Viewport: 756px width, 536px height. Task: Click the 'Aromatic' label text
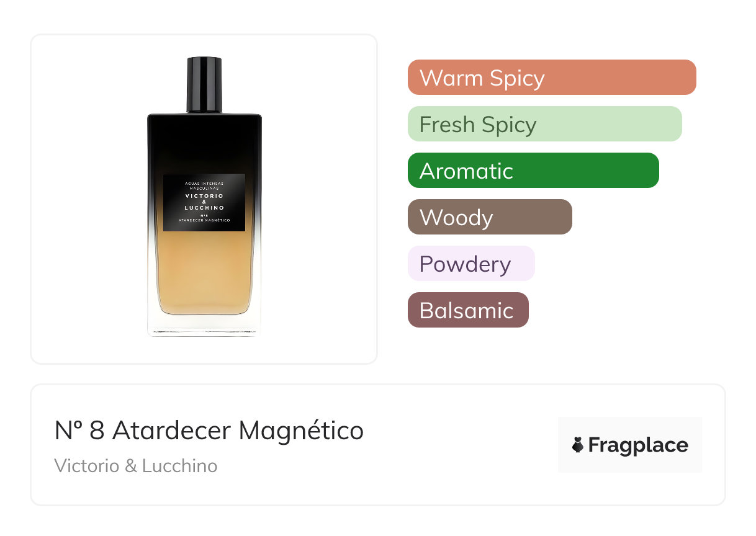467,171
